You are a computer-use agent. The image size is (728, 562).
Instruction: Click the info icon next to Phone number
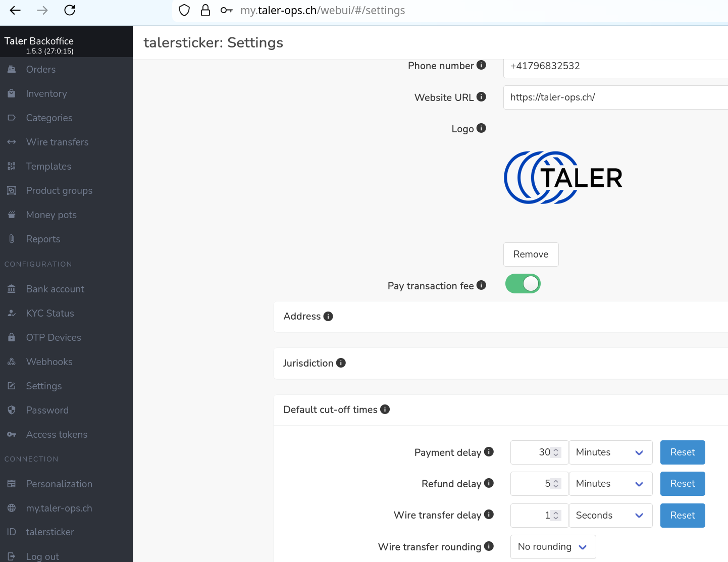481,65
